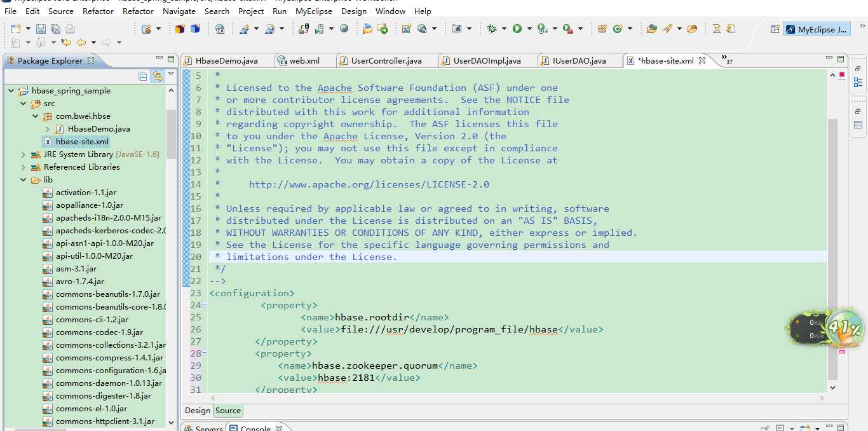Image resolution: width=868 pixels, height=431 pixels.
Task: Click the New file wizard icon
Action: [16, 29]
